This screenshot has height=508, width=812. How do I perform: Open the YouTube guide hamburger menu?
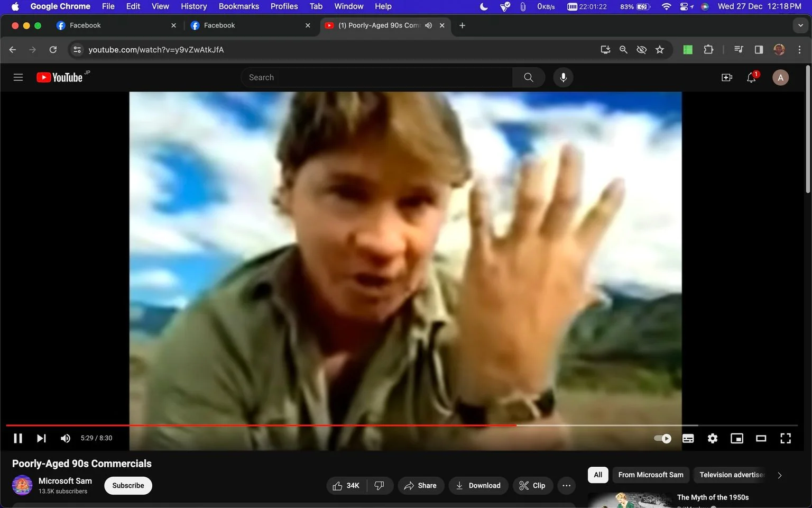click(18, 77)
